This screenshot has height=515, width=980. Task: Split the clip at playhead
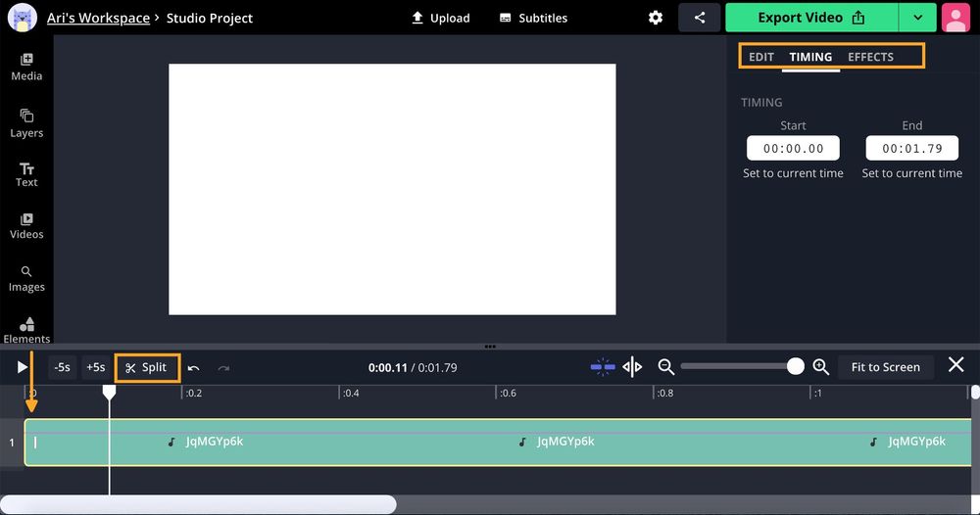[147, 367]
